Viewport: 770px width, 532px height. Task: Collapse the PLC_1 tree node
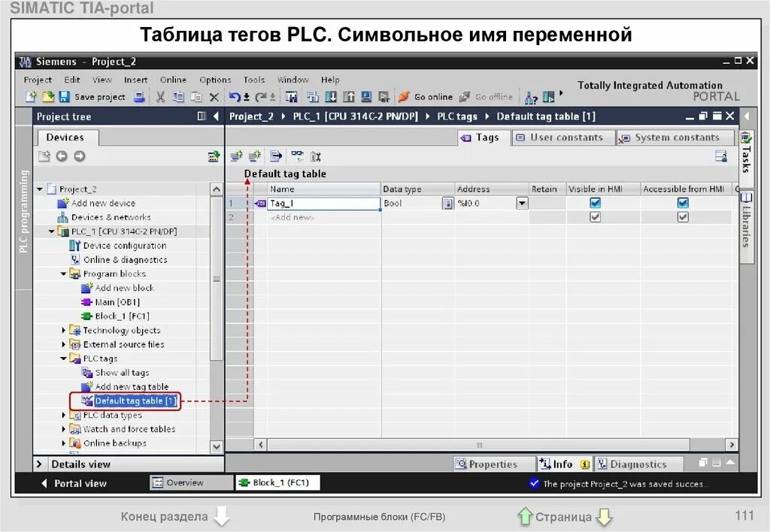[x=51, y=231]
